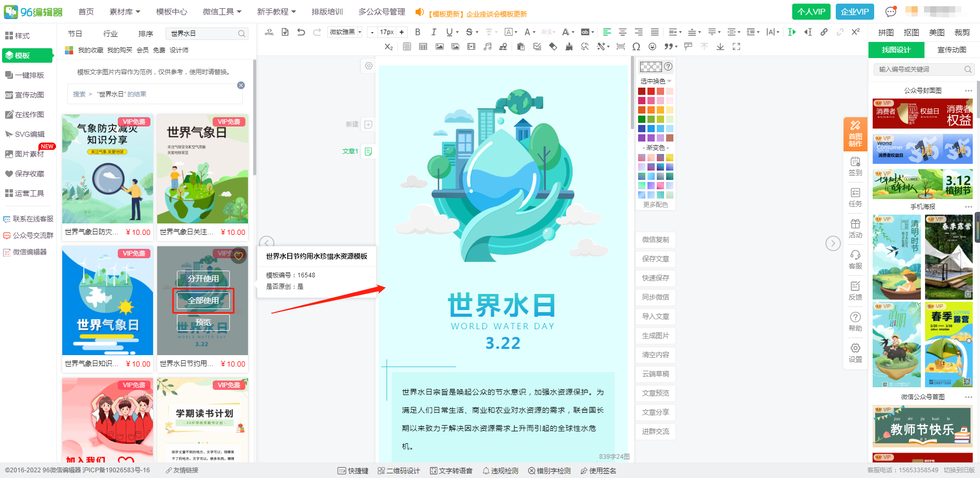This screenshot has height=478, width=980.
Task: Open the editor settings gear above 新建
Action: 368,66
